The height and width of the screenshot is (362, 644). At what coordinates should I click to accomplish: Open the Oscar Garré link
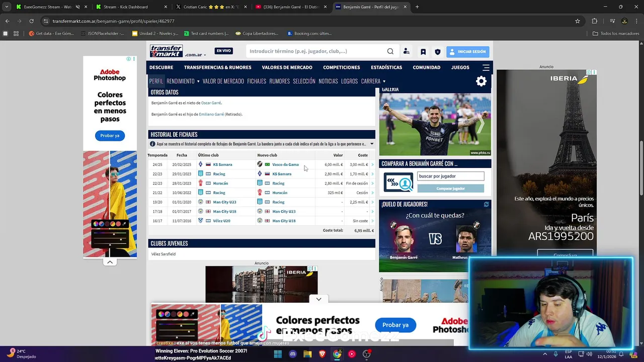tap(211, 103)
